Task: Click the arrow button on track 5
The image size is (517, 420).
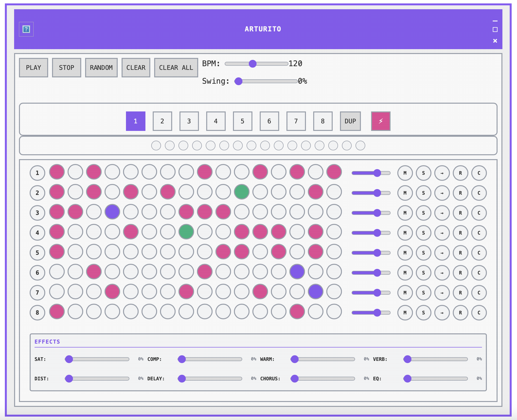Action: 442,253
